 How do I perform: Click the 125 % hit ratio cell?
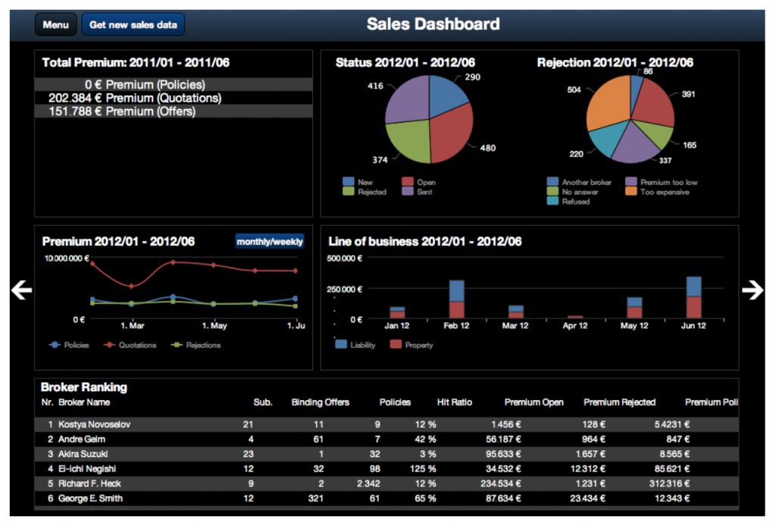(x=423, y=469)
